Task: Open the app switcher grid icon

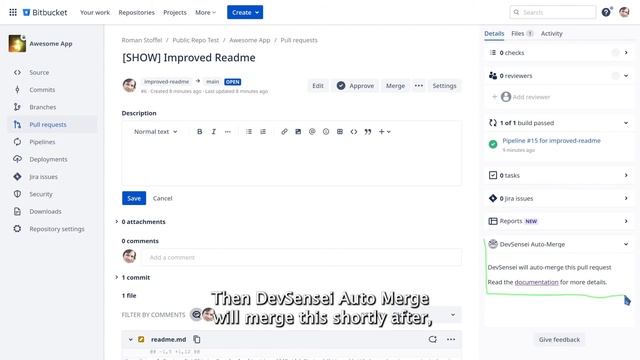Action: pyautogui.click(x=13, y=12)
